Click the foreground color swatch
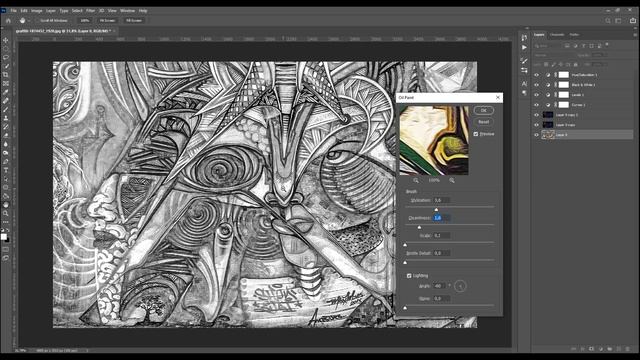640x360 pixels. (x=4, y=237)
